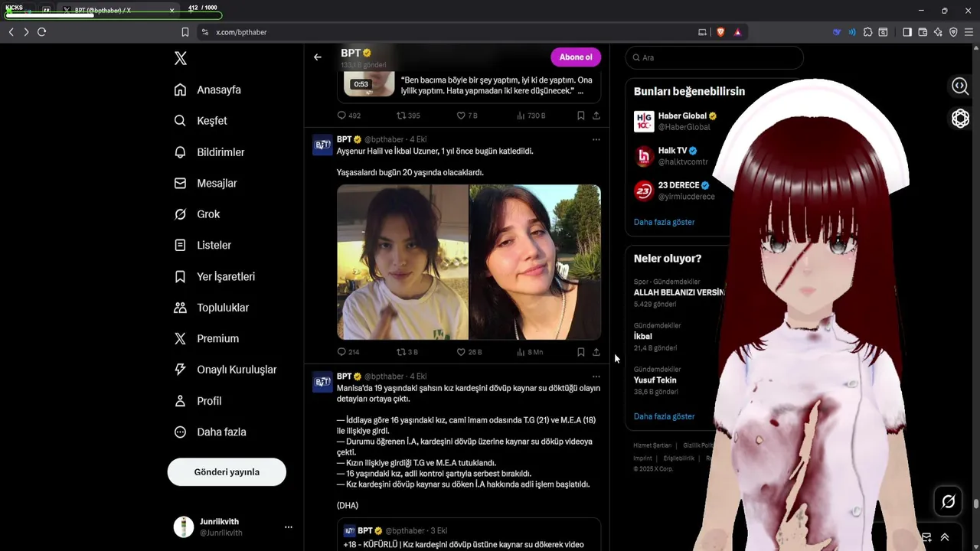This screenshot has width=980, height=551.
Task: Open Yer İşaretleri bookmarks
Action: tap(214, 276)
